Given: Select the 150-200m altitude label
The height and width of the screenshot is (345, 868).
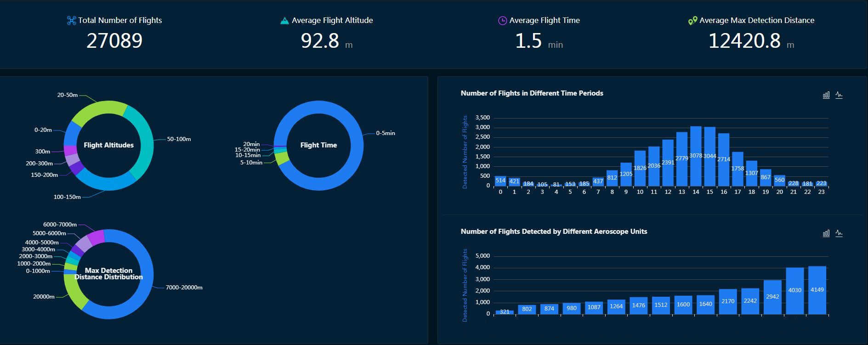Looking at the screenshot, I should pyautogui.click(x=45, y=175).
